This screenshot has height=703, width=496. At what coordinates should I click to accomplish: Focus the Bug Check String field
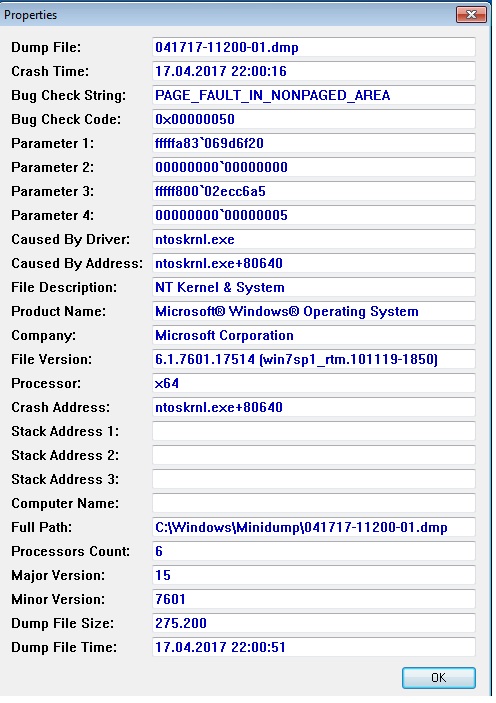click(313, 95)
